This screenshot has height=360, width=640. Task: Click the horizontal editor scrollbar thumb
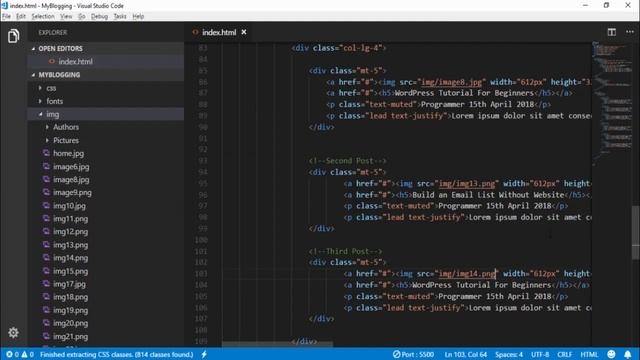(x=278, y=344)
